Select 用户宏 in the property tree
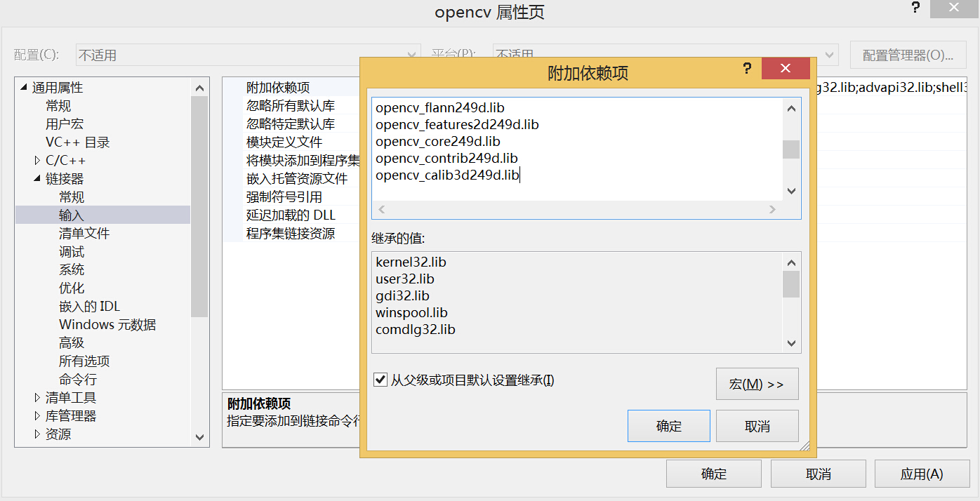The width and height of the screenshot is (980, 501). (x=65, y=124)
